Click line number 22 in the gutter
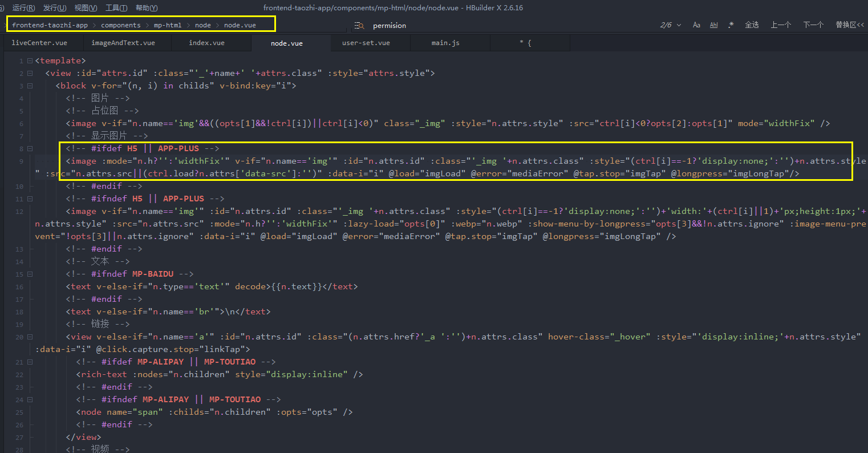Image resolution: width=868 pixels, height=453 pixels. click(x=20, y=375)
